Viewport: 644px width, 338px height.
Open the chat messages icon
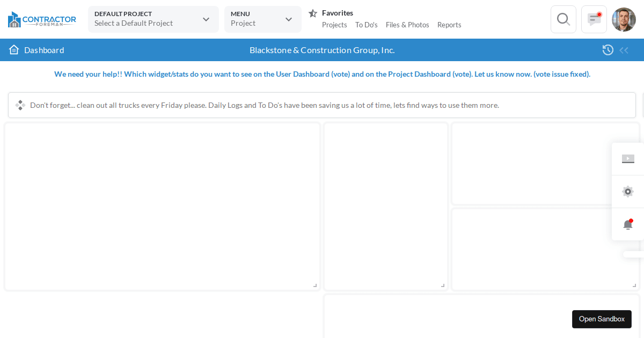coord(594,19)
